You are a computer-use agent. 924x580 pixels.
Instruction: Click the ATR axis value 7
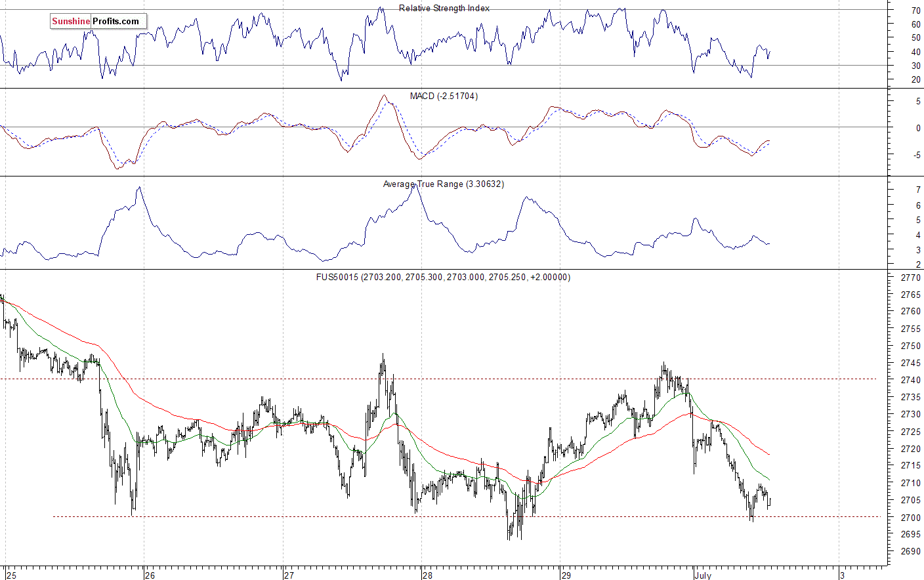click(x=918, y=190)
